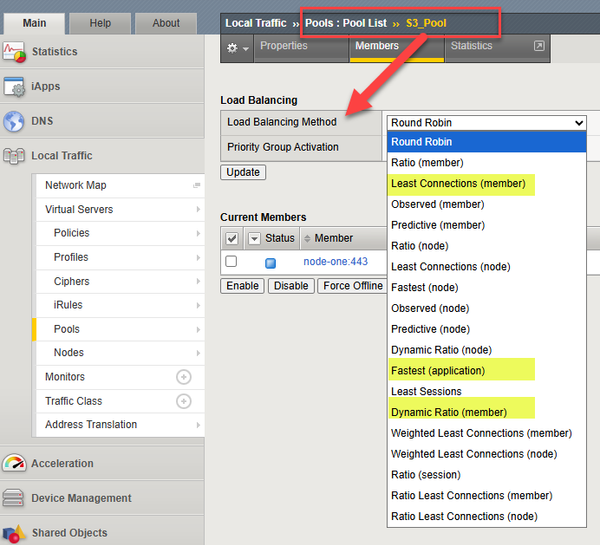Switch to the About tab
The image size is (600, 545).
pyautogui.click(x=166, y=23)
